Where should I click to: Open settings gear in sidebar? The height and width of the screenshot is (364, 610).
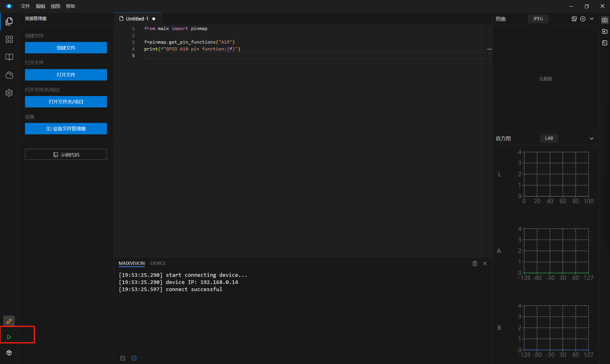pyautogui.click(x=9, y=93)
